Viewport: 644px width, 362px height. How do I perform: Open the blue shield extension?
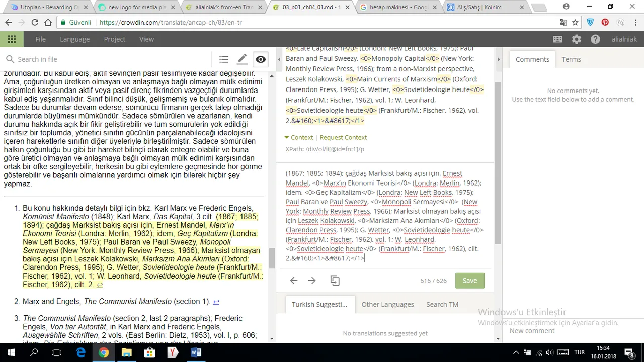coord(591,22)
